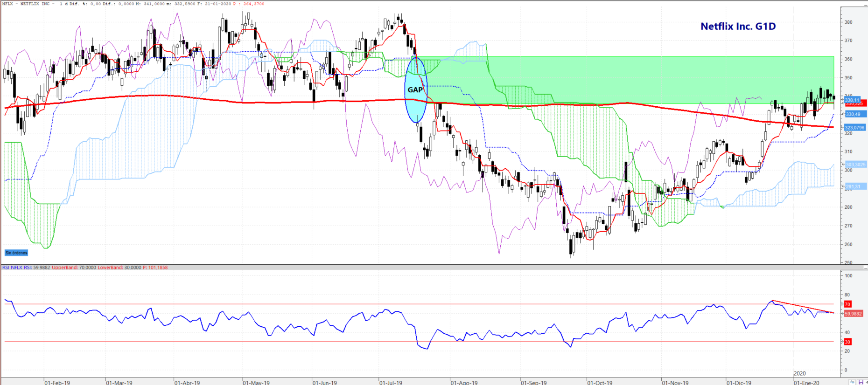Click the 'RSI NFLX RSI: 59,9882' header text
The image size is (868, 385).
click(x=26, y=268)
